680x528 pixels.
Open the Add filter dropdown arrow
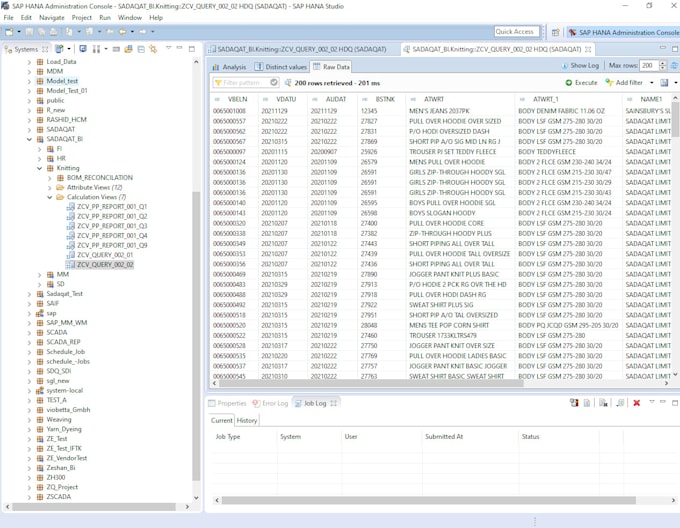651,82
